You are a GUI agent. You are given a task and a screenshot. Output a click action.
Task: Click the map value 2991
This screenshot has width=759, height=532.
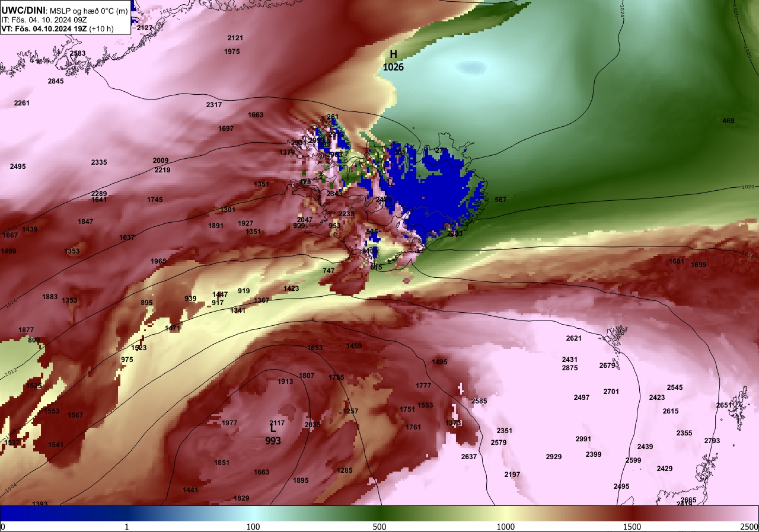(583, 439)
